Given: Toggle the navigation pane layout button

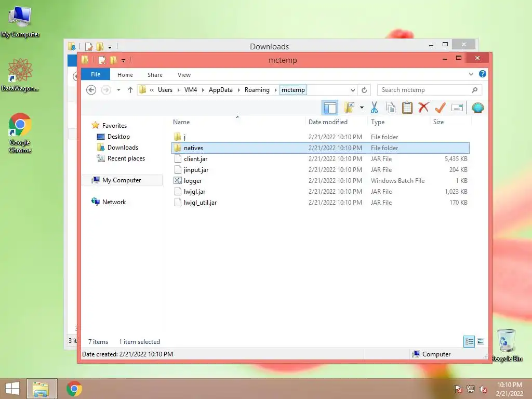Looking at the screenshot, I should (329, 108).
